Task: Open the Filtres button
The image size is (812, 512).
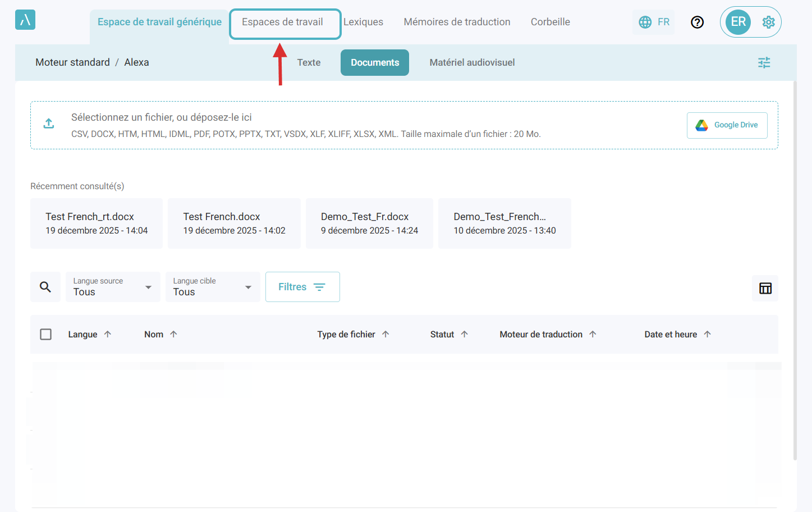Action: [302, 287]
